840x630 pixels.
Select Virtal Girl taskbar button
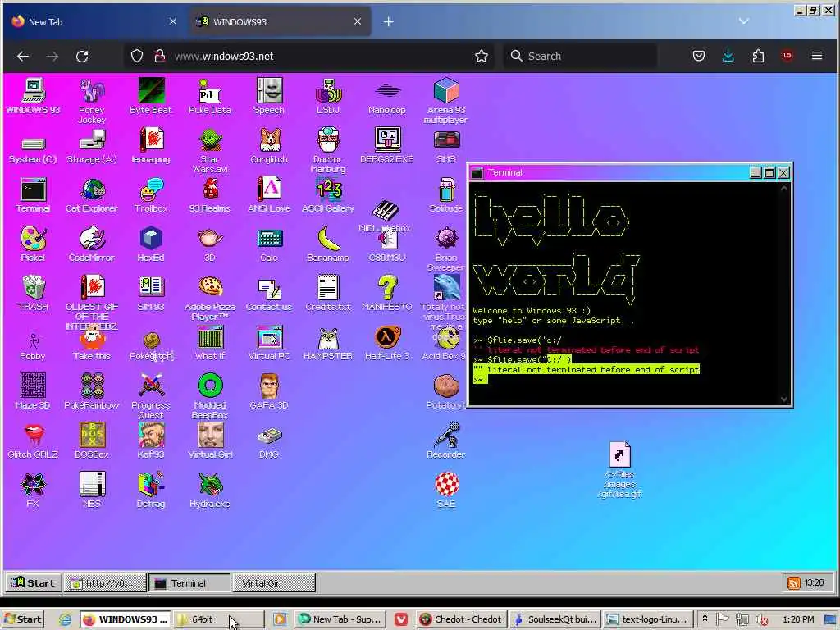tap(274, 583)
